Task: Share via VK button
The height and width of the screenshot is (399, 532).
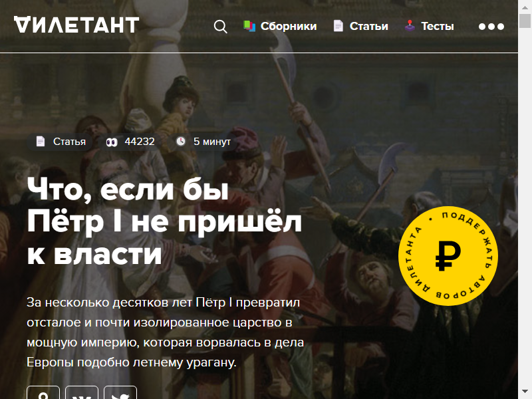Action: [x=82, y=392]
